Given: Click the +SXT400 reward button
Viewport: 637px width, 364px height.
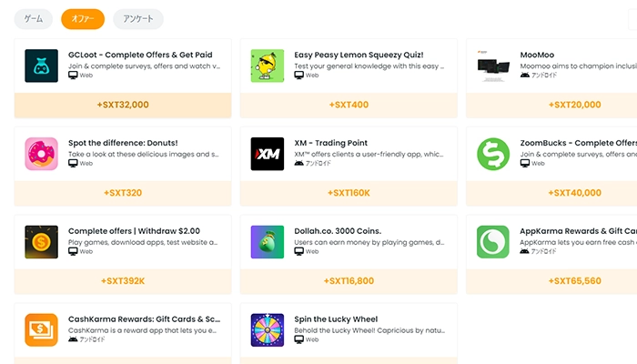Looking at the screenshot, I should coord(349,105).
